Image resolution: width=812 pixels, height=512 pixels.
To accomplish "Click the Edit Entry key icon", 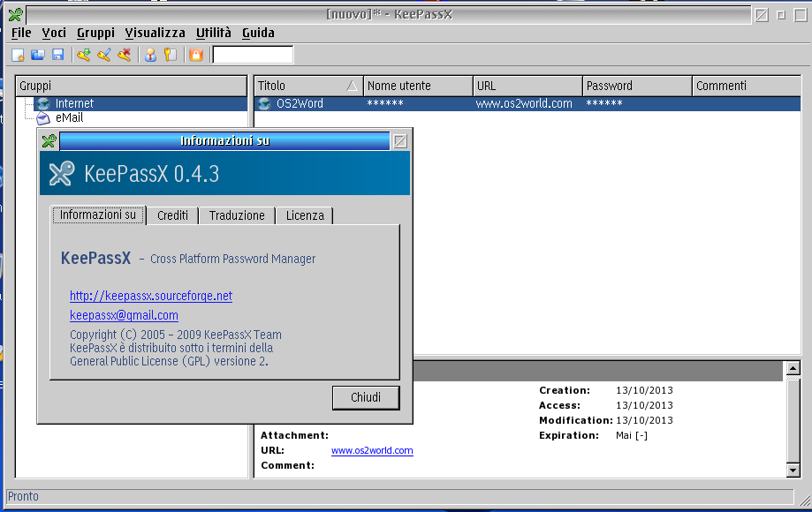I will point(104,56).
